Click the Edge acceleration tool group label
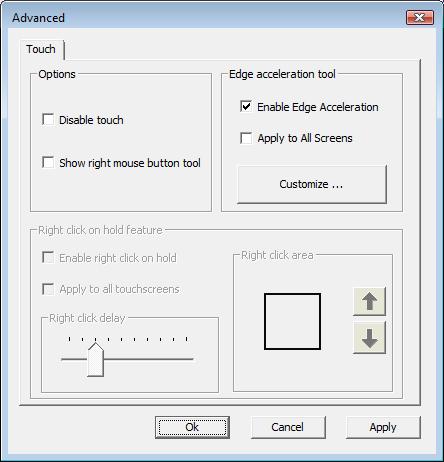 (x=282, y=74)
